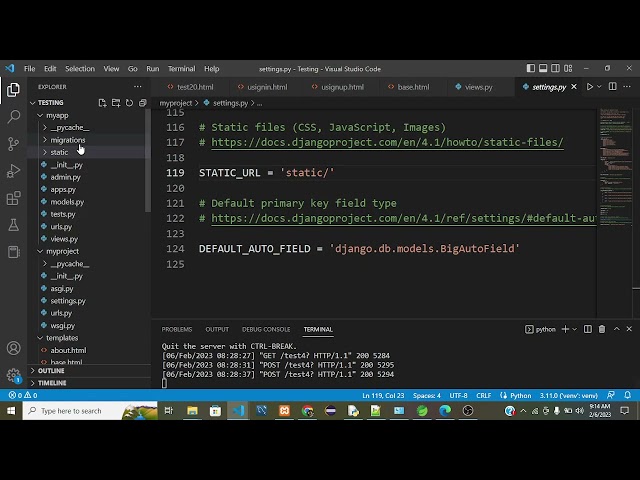Open the Selection menu
The height and width of the screenshot is (480, 640).
pyautogui.click(x=80, y=69)
